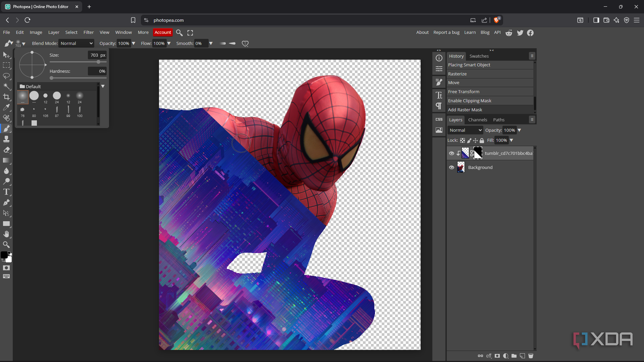Image resolution: width=644 pixels, height=362 pixels.
Task: Hide the tumblr layer
Action: 451,153
